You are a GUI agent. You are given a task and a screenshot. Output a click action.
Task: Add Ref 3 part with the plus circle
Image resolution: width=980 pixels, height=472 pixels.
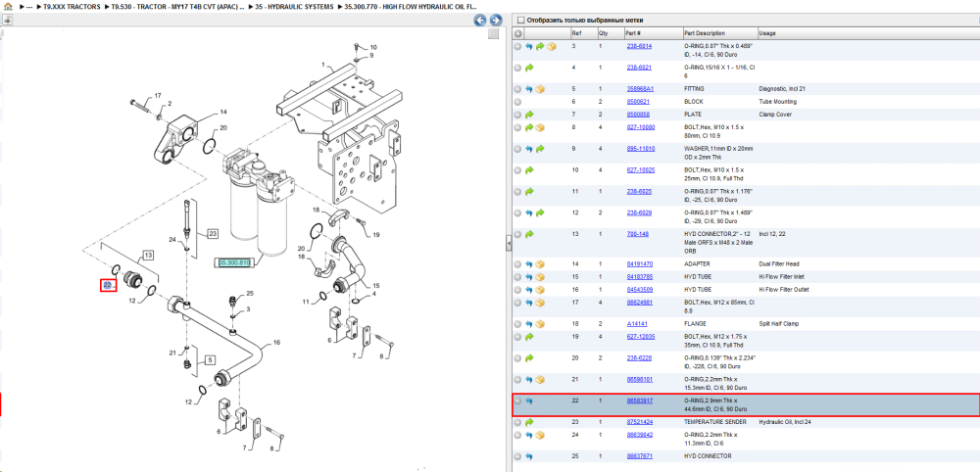pos(518,47)
